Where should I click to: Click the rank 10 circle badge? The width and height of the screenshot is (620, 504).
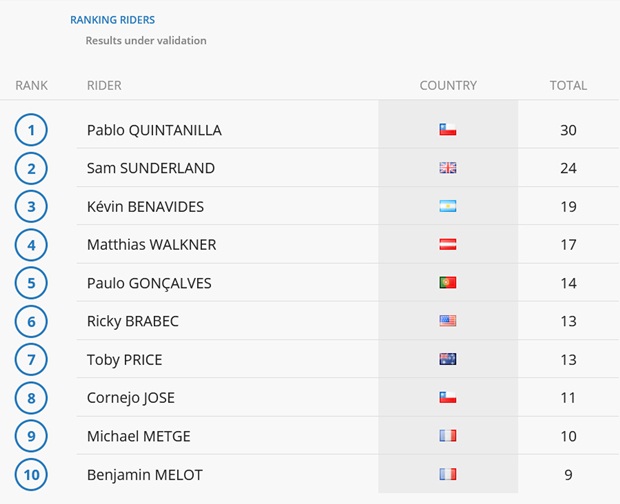coord(31,474)
